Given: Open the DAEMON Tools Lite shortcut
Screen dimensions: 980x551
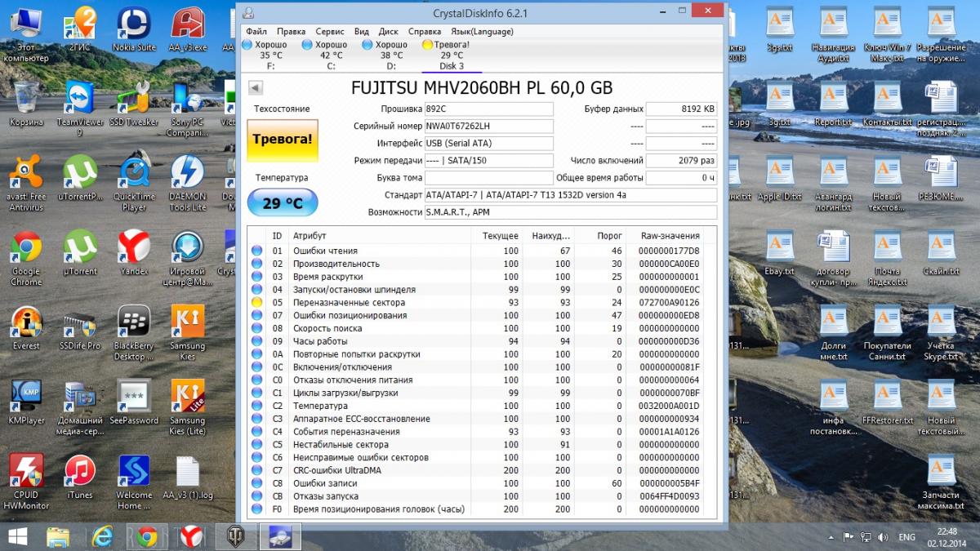Looking at the screenshot, I should (188, 184).
